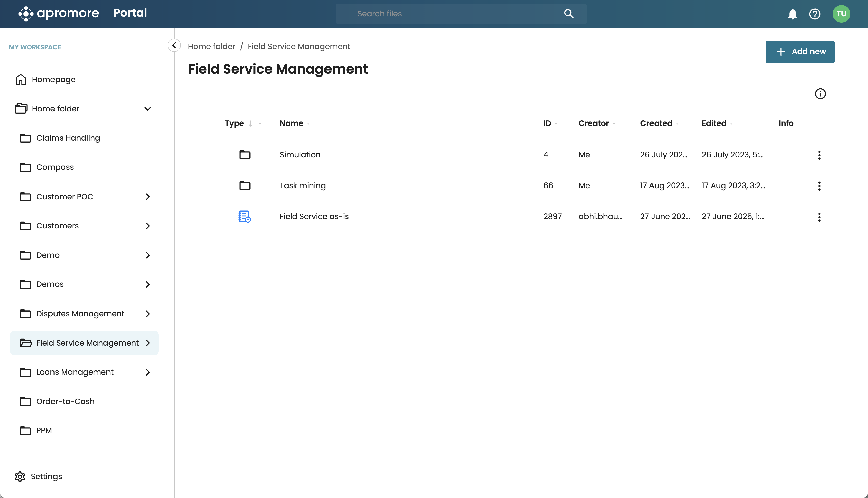
Task: Click the Order-to-Cash folder icon
Action: tap(25, 401)
